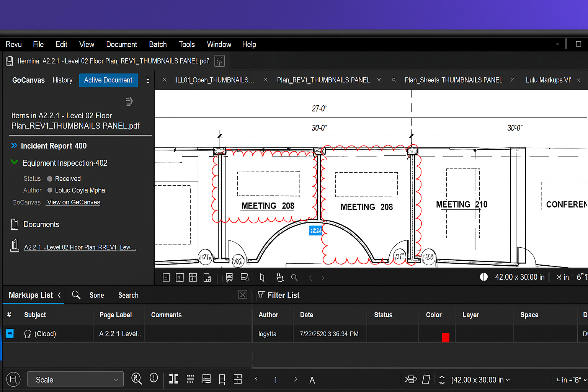
Task: Switch to the History tab in GoCanvas panel
Action: pyautogui.click(x=62, y=80)
